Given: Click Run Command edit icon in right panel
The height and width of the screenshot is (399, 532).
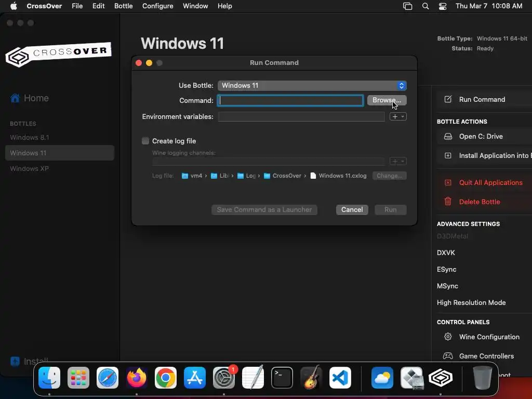Looking at the screenshot, I should [448, 99].
